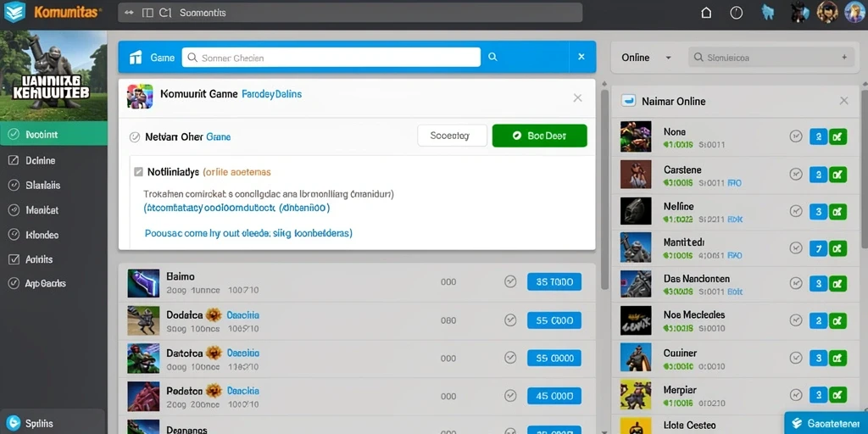Screen dimensions: 868x434
Task: Click the clock icon in top bar
Action: (x=737, y=13)
